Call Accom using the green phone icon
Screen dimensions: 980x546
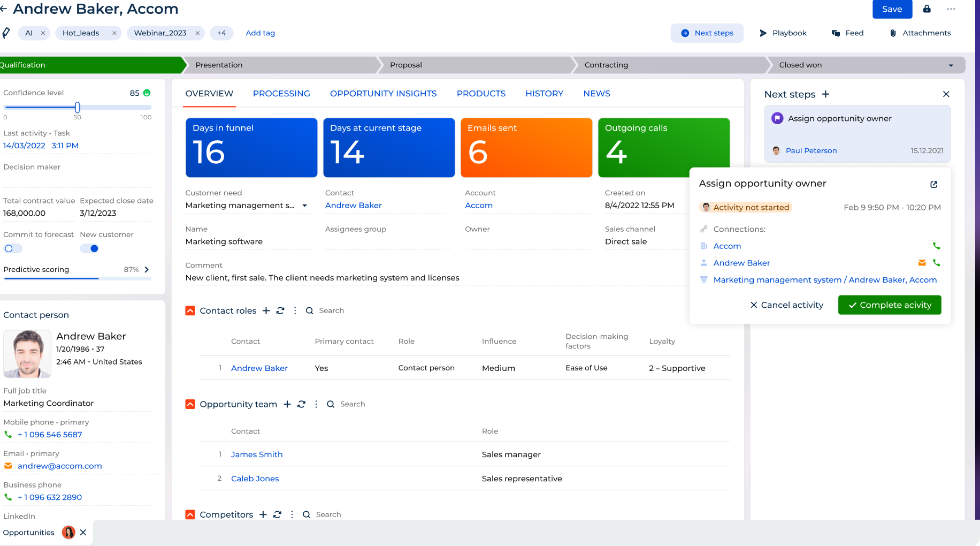tap(936, 246)
